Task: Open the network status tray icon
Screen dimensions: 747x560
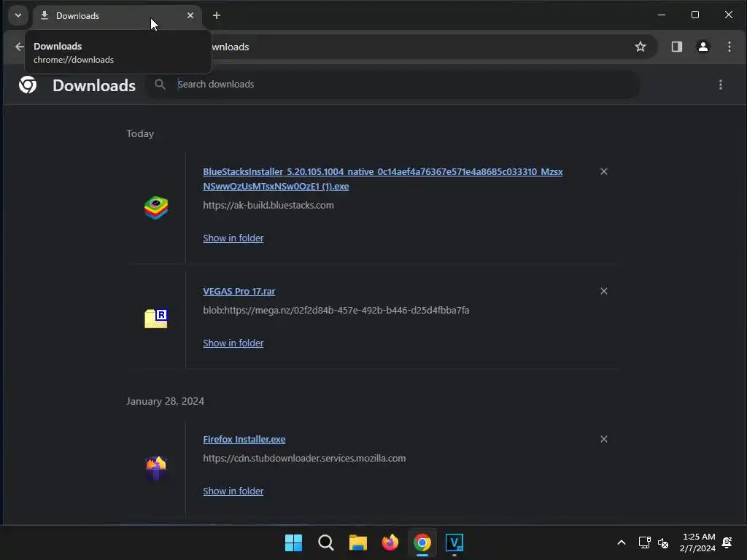Action: [644, 542]
